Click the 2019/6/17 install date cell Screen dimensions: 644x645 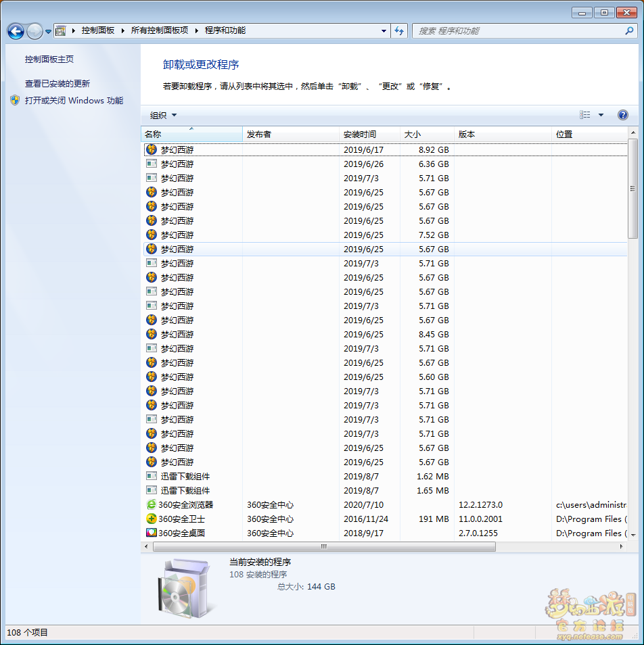click(364, 149)
